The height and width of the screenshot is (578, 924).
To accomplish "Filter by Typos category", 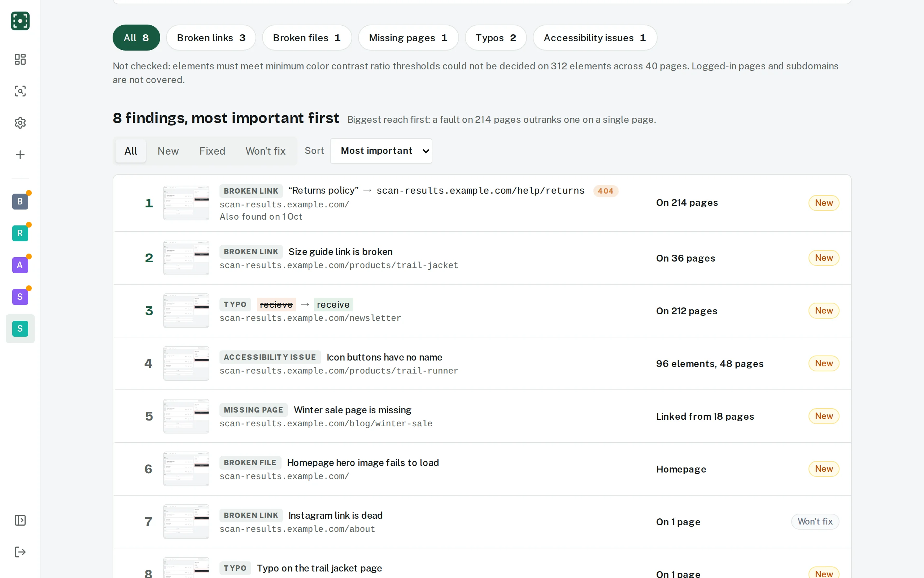I will click(496, 38).
